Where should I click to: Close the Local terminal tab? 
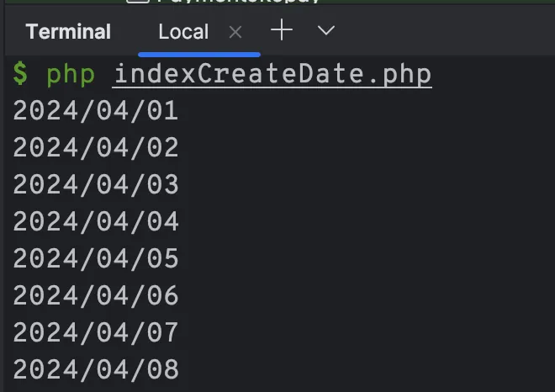235,32
